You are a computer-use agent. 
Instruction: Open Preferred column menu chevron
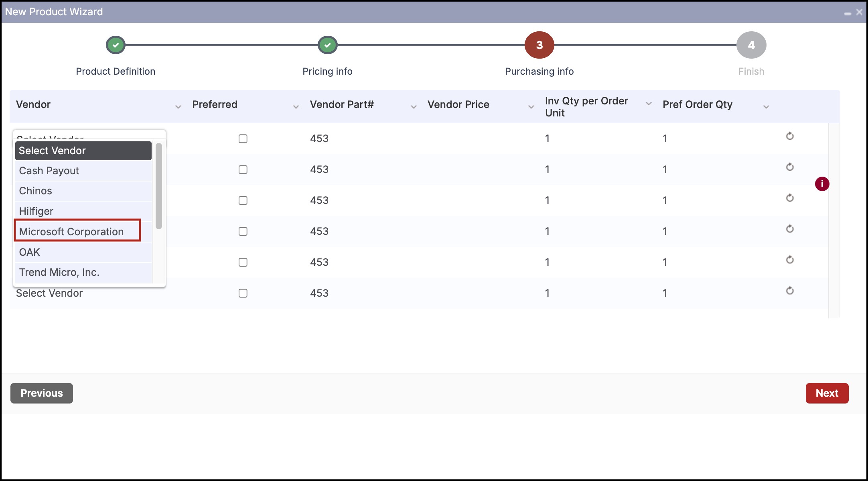[296, 107]
